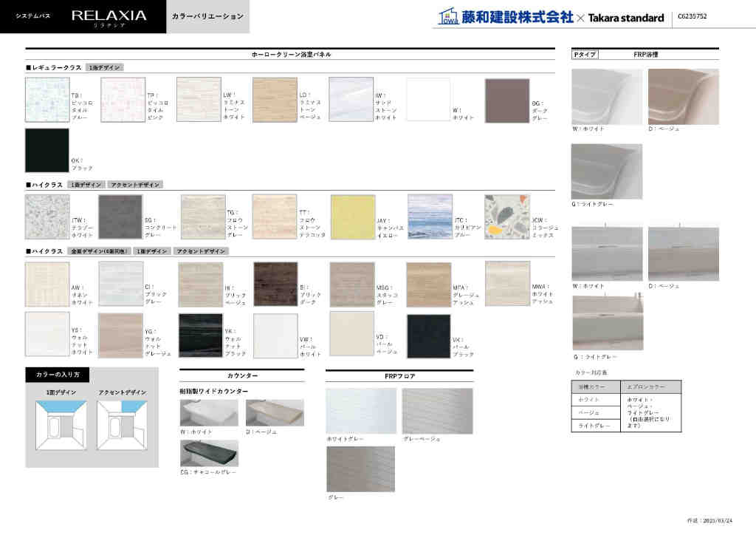Open the G light gray bathtub photo
The height and width of the screenshot is (535, 756).
point(606,171)
